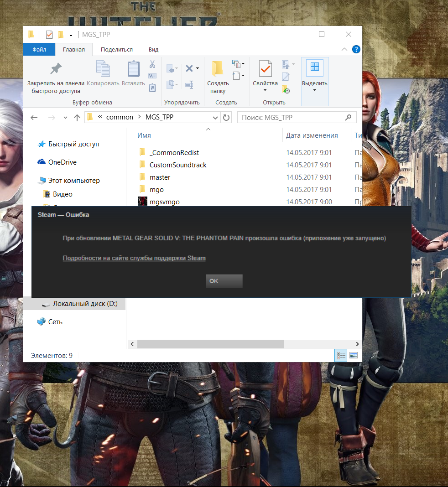Switch to the Поделиться ribbon tab
Viewport: 448px width, 487px height.
click(117, 50)
